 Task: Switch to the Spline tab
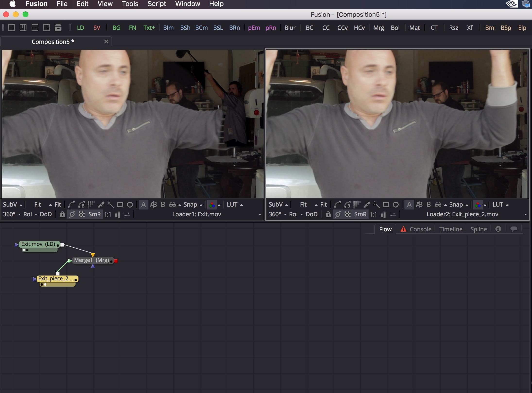pyautogui.click(x=479, y=229)
